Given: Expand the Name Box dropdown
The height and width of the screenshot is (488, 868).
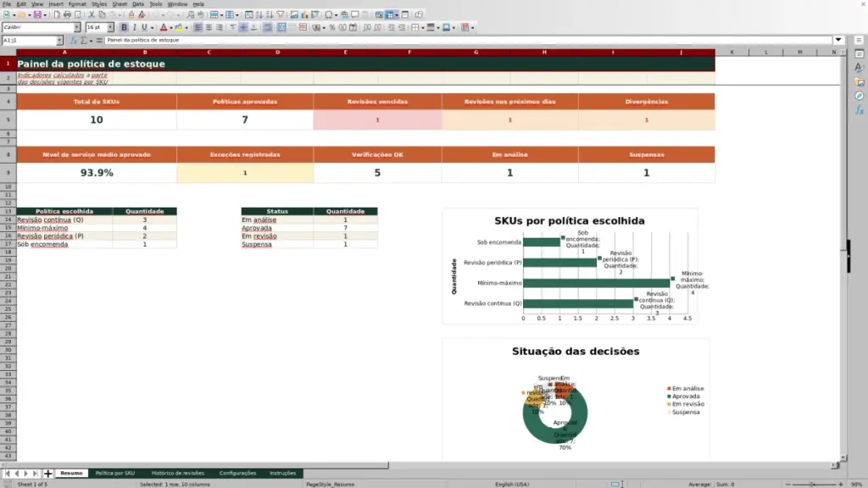Looking at the screenshot, I should (x=59, y=41).
